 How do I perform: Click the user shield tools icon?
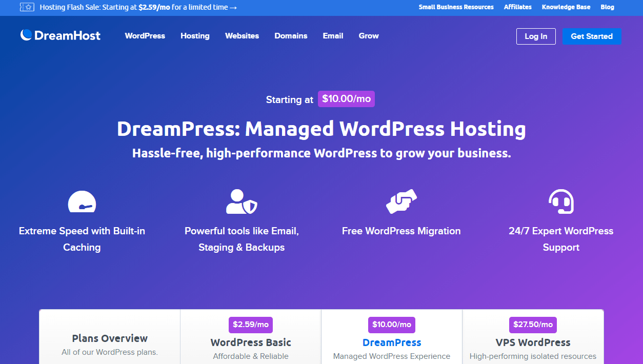[x=242, y=201]
